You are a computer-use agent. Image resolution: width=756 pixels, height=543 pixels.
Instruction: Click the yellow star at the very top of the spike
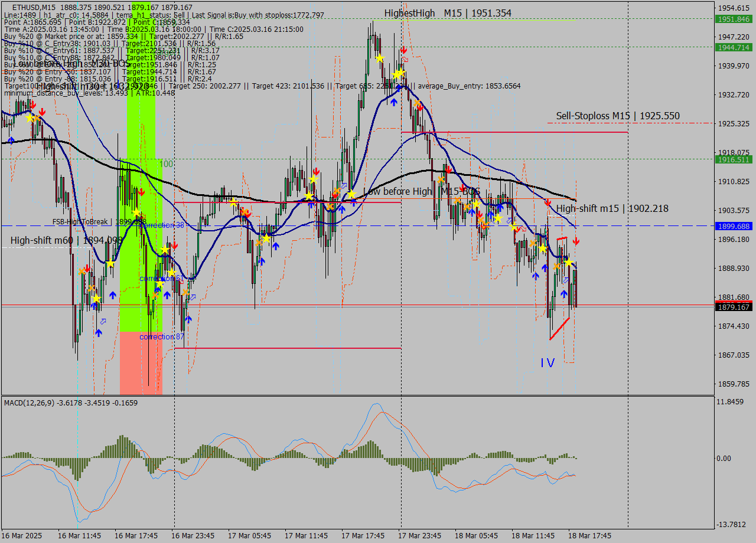380,58
